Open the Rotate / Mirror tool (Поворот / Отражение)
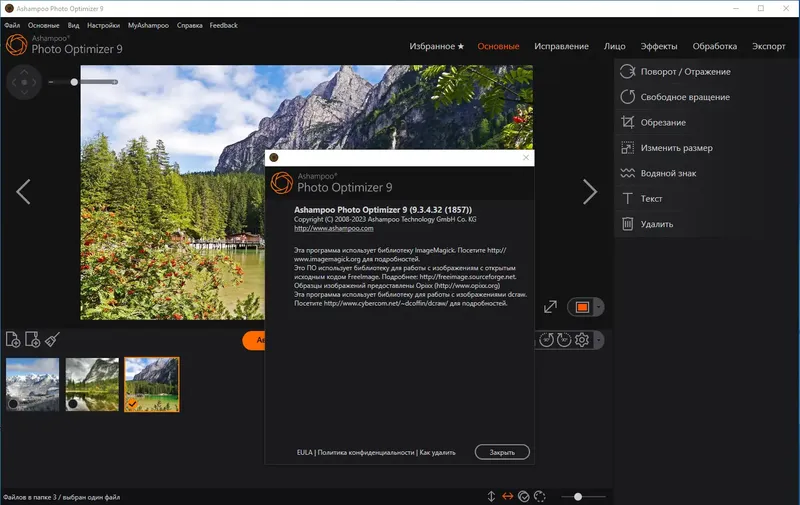Viewport: 800px width, 505px height. pyautogui.click(x=674, y=72)
